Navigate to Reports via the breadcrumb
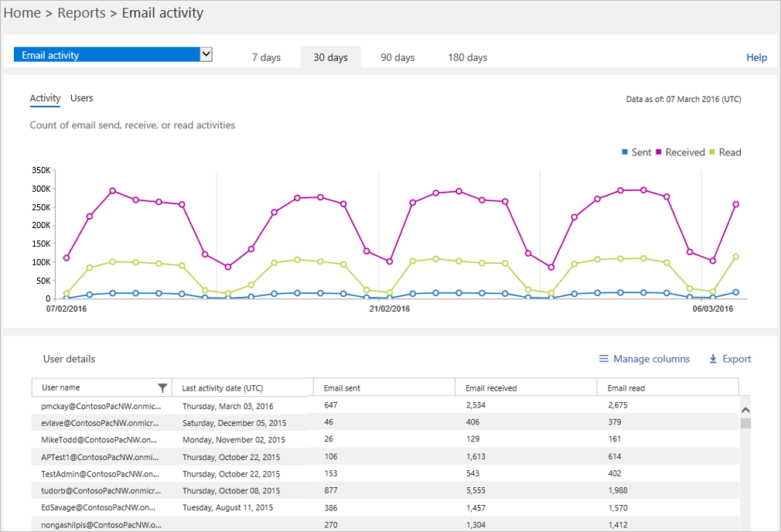This screenshot has height=532, width=781. [82, 12]
